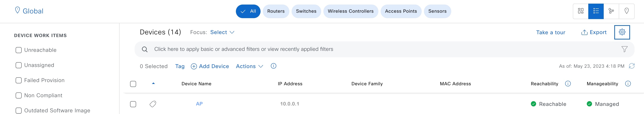Expand the Actions dropdown menu
This screenshot has width=644, height=114.
249,66
